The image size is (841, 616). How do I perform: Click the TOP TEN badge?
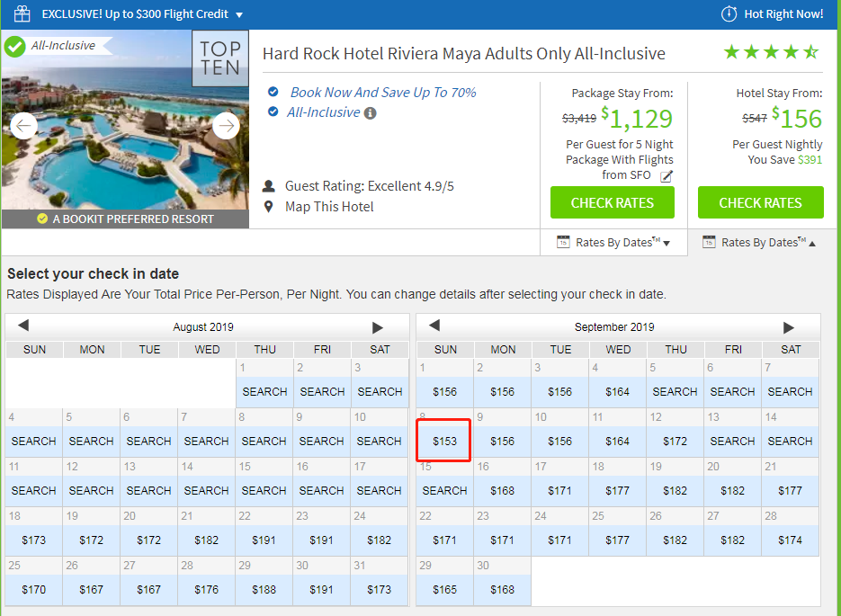pos(220,58)
